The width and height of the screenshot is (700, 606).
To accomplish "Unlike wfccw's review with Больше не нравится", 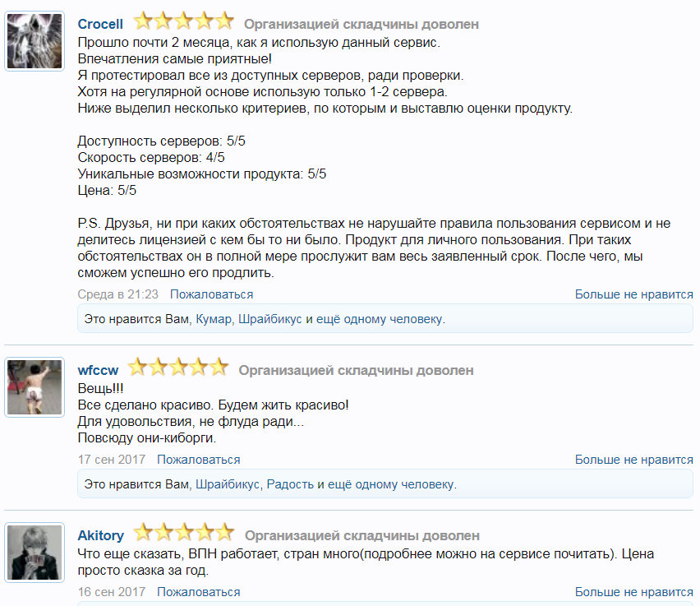I will [633, 460].
